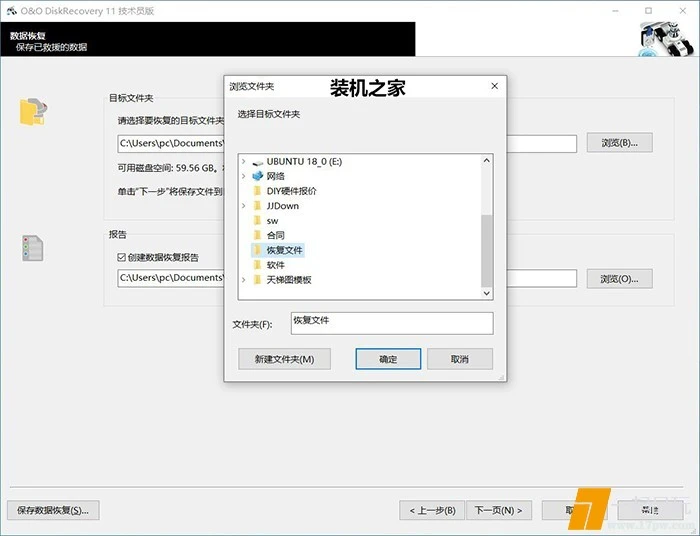The image size is (700, 536).
Task: Click the report list icon beside 报告
Action: click(33, 249)
